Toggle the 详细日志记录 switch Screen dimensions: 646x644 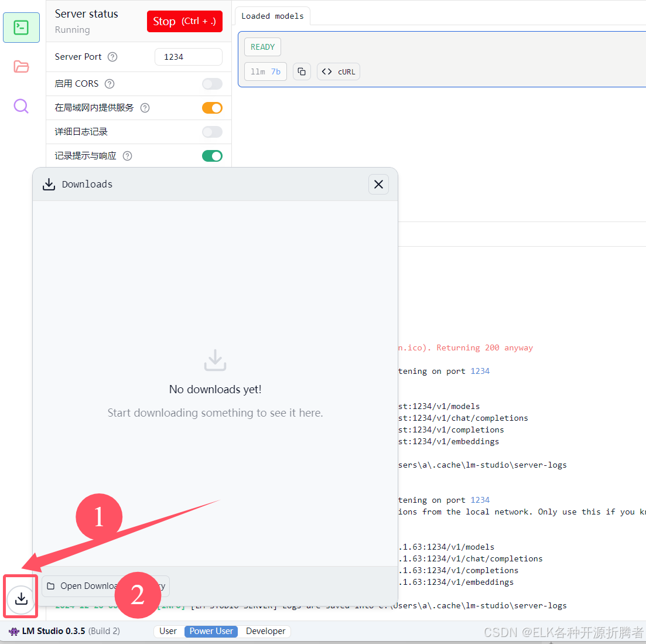[212, 132]
